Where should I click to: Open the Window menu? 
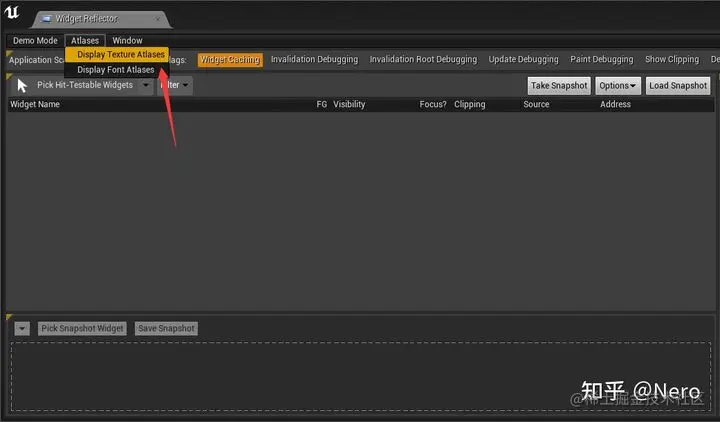[127, 40]
